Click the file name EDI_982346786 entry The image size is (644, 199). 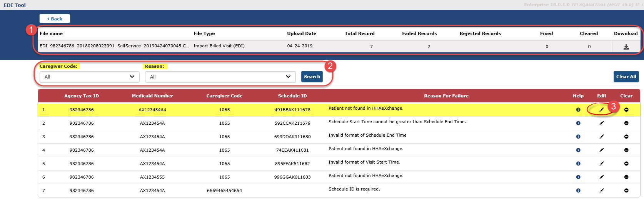coord(114,46)
